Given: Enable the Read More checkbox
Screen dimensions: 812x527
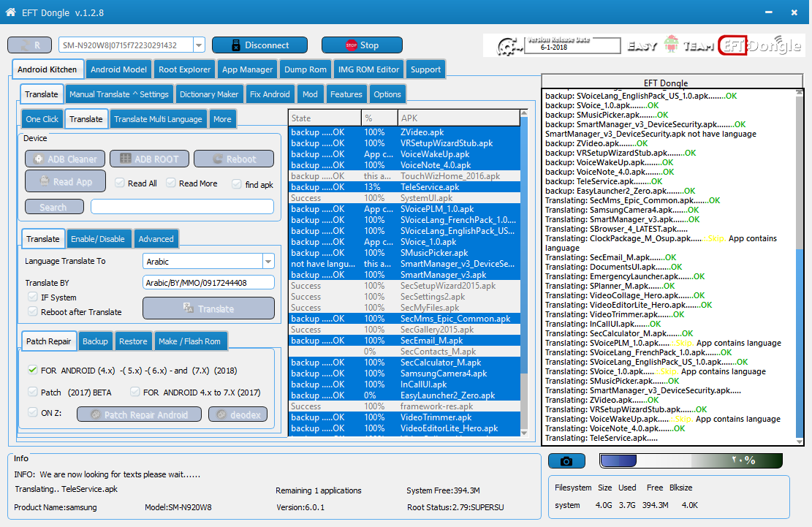Looking at the screenshot, I should (x=171, y=183).
